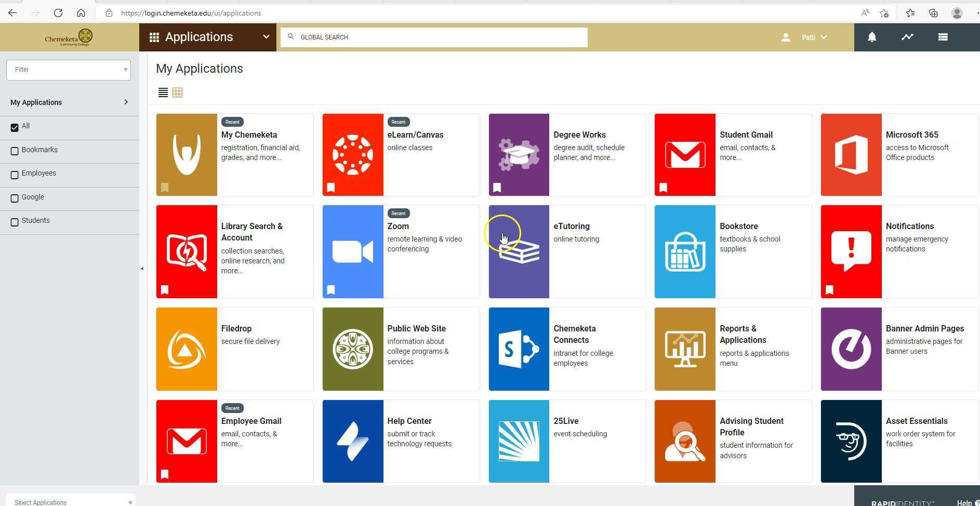Launch the eLearn/Canvas app tile
This screenshot has width=980, height=506.
coord(400,154)
